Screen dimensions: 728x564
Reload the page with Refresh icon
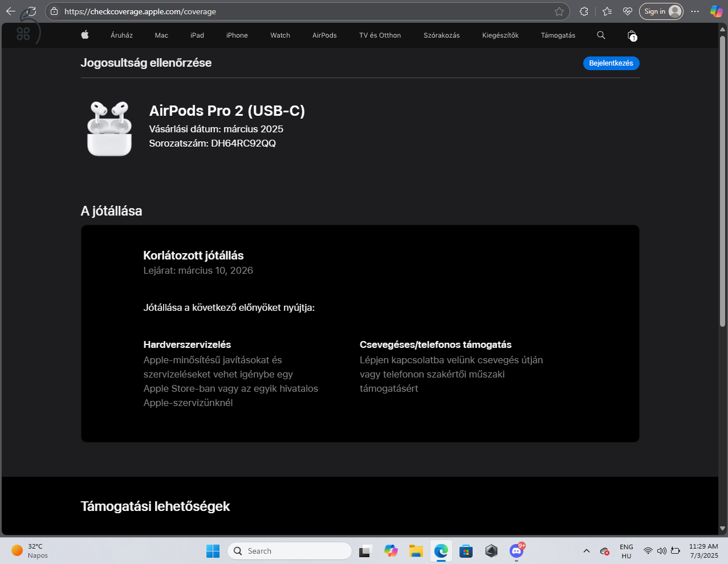(31, 11)
